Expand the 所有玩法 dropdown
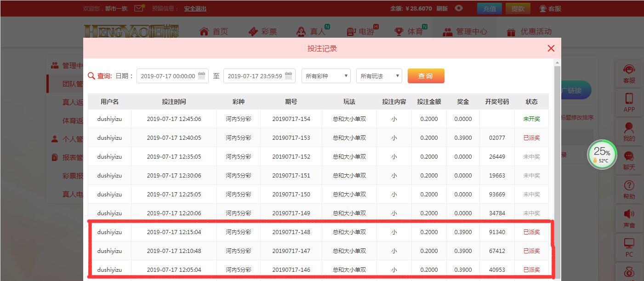The height and width of the screenshot is (281, 644). tap(379, 76)
